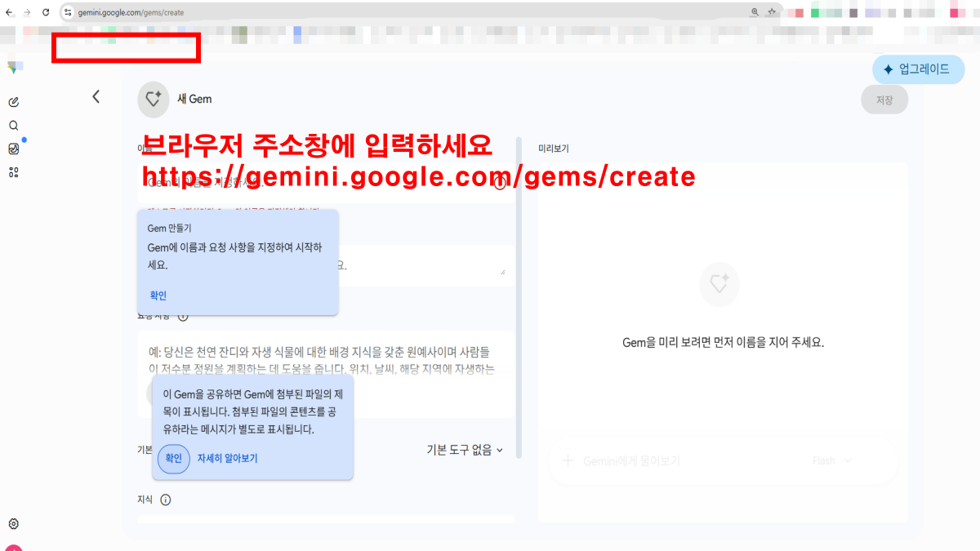Expand the 기본 도구 없음 dropdown
Viewport: 980px width, 551px height.
click(x=465, y=450)
